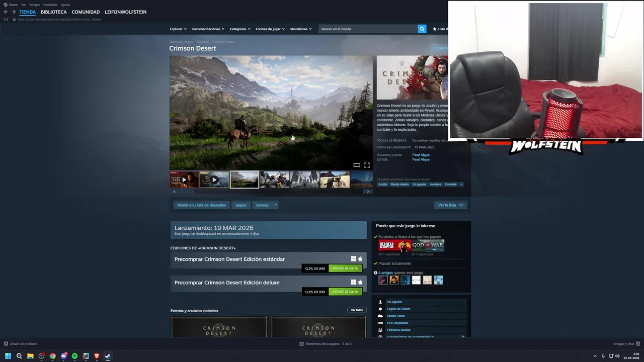Click Añadir a tu lista de deseados
This screenshot has height=362, width=644.
201,205
